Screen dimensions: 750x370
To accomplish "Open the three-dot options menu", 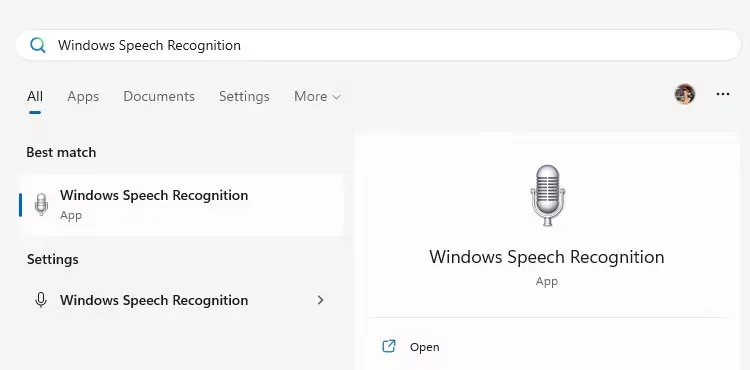I will (723, 94).
